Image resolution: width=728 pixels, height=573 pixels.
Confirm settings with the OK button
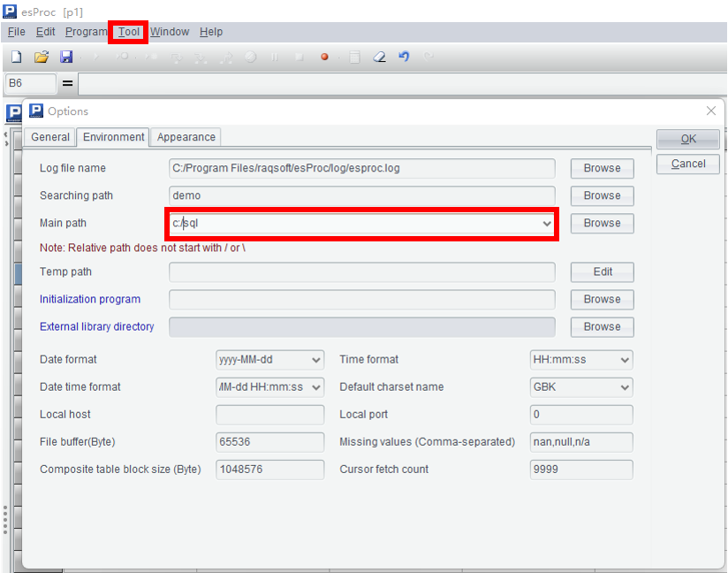[688, 139]
